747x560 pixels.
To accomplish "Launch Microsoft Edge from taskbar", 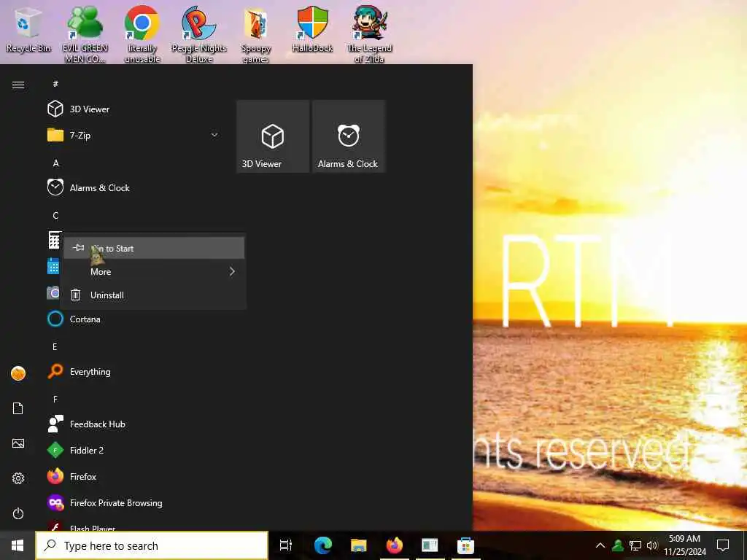I will tap(322, 545).
